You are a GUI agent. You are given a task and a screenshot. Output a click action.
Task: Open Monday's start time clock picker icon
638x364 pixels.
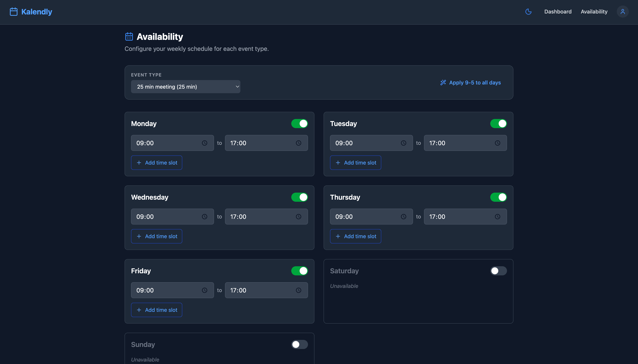point(204,143)
